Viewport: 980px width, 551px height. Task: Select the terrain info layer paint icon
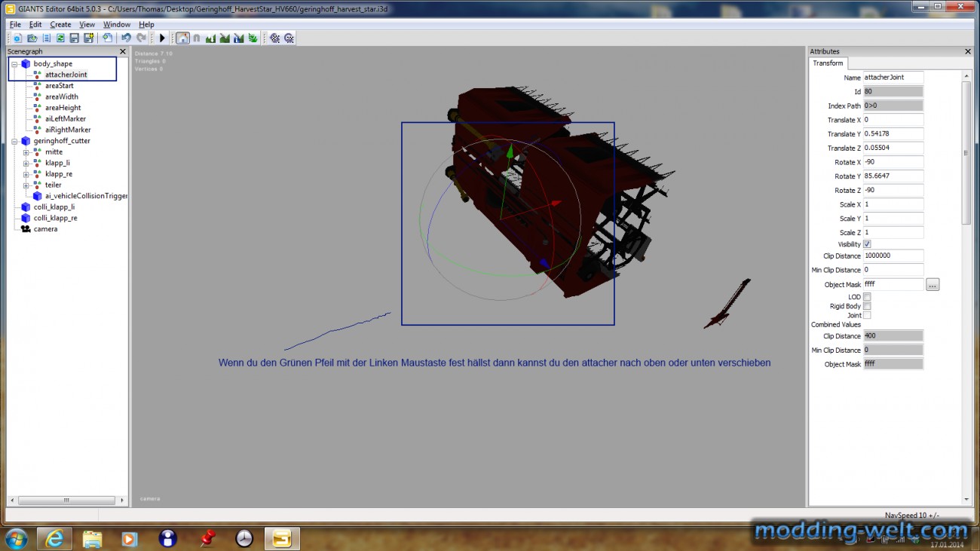pos(239,38)
